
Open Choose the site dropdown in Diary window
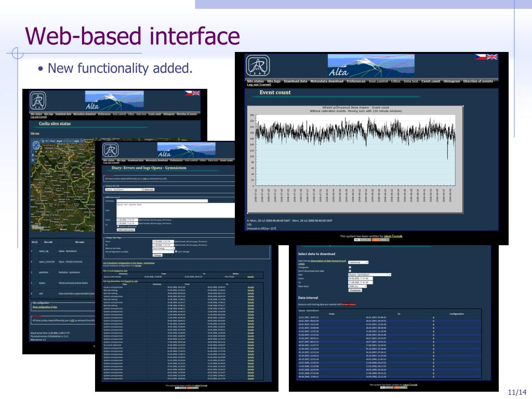pyautogui.click(x=124, y=189)
